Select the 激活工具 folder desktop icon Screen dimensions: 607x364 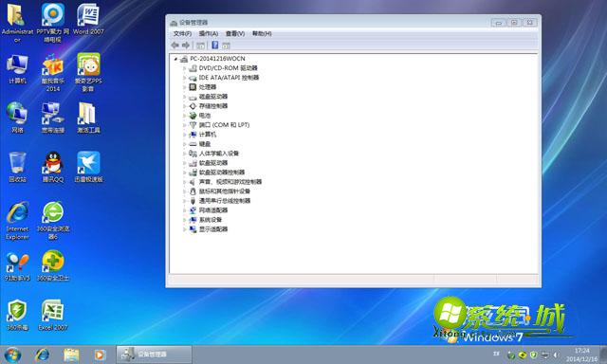pos(88,118)
